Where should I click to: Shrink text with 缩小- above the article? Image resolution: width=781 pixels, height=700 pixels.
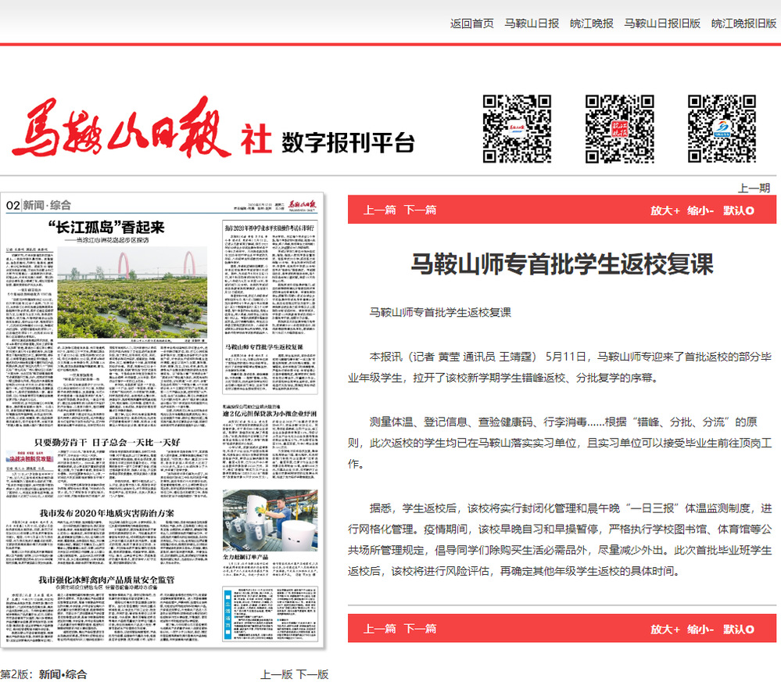coord(700,210)
